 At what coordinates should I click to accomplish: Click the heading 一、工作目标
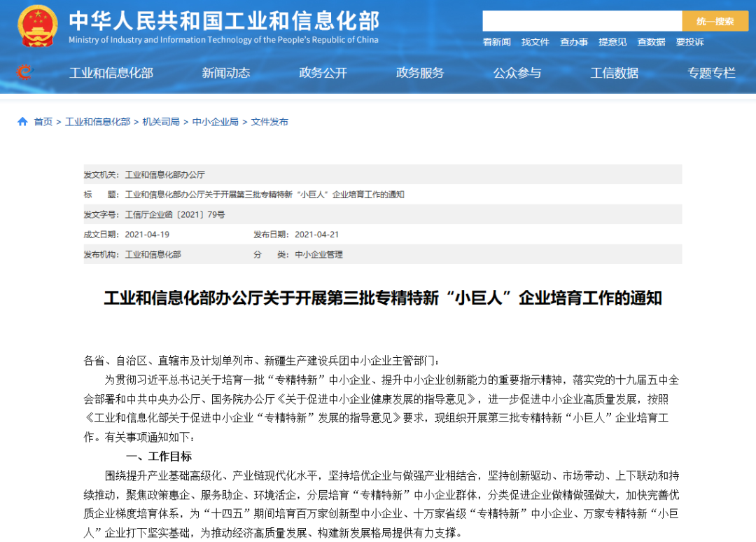[x=159, y=456]
